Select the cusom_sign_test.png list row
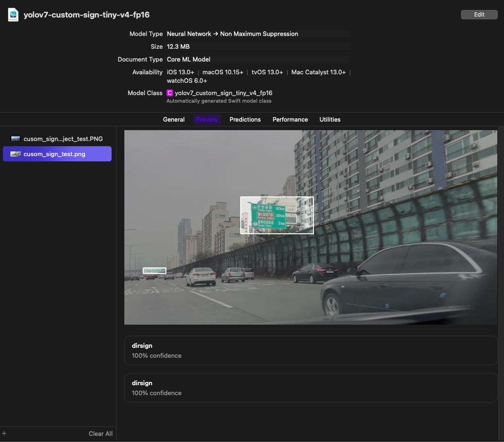This screenshot has height=442, width=504. [x=57, y=154]
